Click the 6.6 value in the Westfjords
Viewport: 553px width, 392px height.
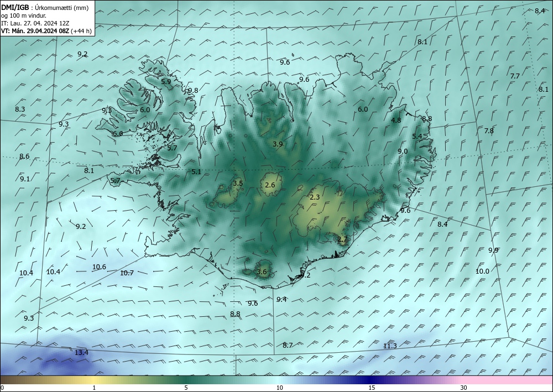point(118,134)
